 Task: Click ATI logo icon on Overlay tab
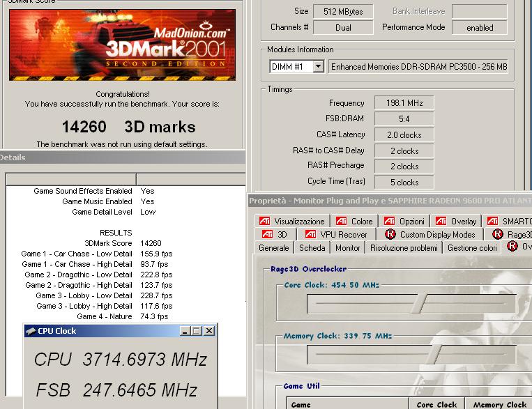[441, 221]
